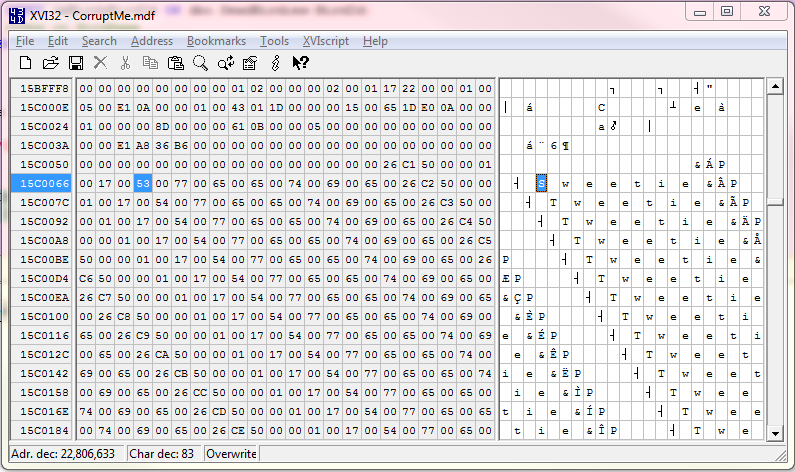Open the XVIscript menu
This screenshot has height=472, width=795.
[325, 41]
